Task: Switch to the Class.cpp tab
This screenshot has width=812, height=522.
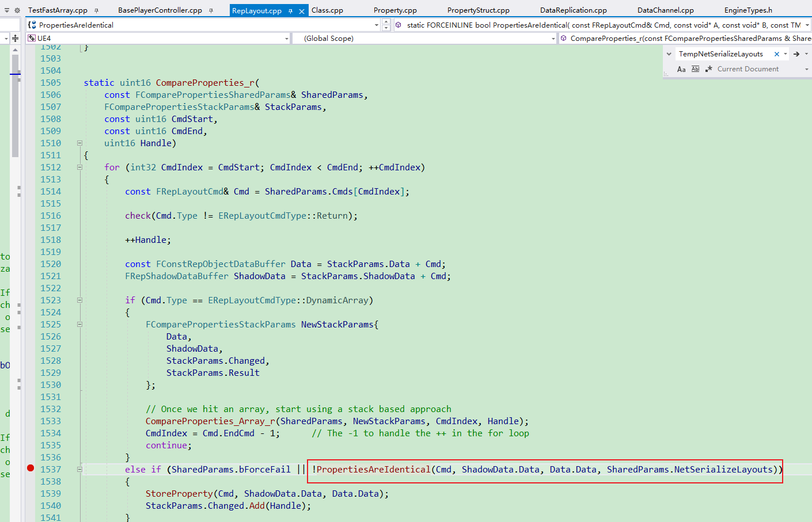Action: (x=327, y=10)
